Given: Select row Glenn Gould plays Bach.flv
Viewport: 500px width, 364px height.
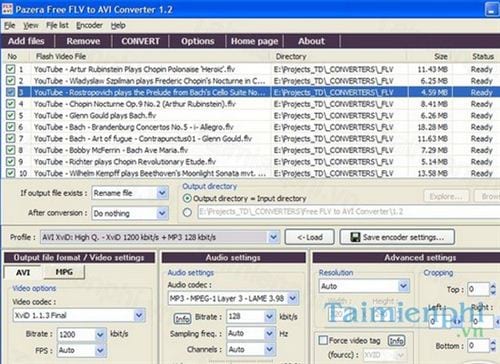Looking at the screenshot, I should coord(250,115).
